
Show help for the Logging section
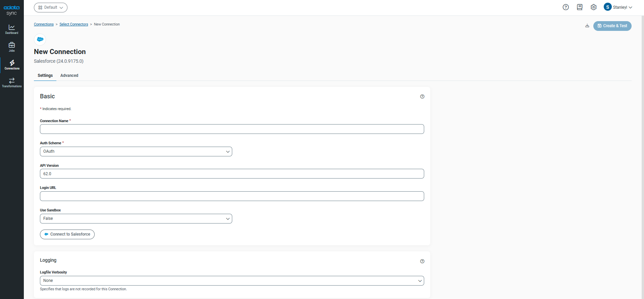point(422,261)
